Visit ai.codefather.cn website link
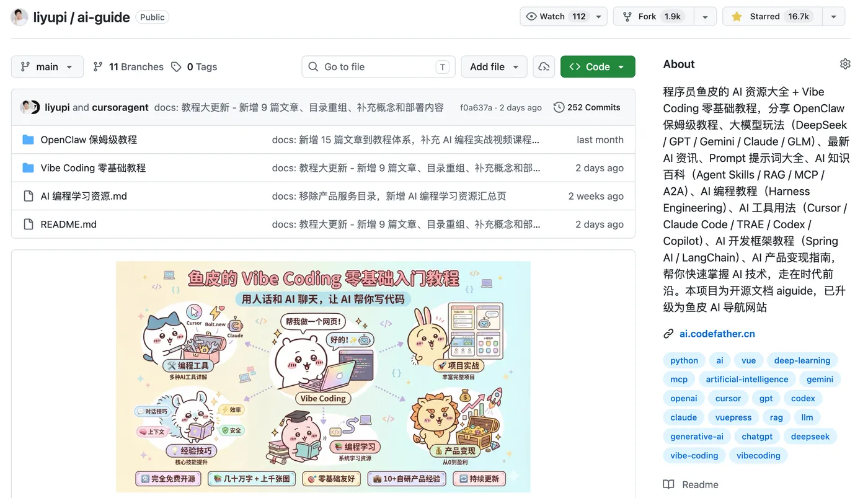868x498 pixels. click(717, 334)
